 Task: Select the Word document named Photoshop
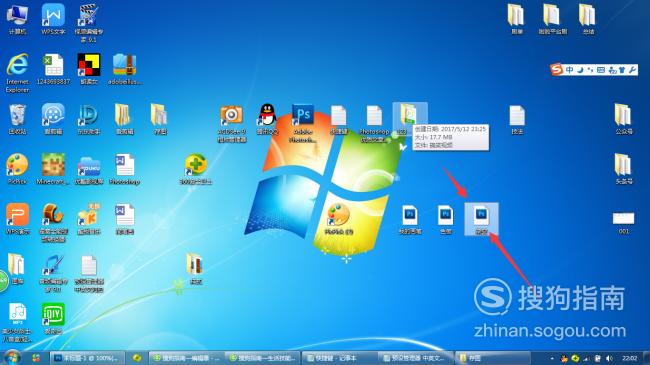tap(124, 169)
